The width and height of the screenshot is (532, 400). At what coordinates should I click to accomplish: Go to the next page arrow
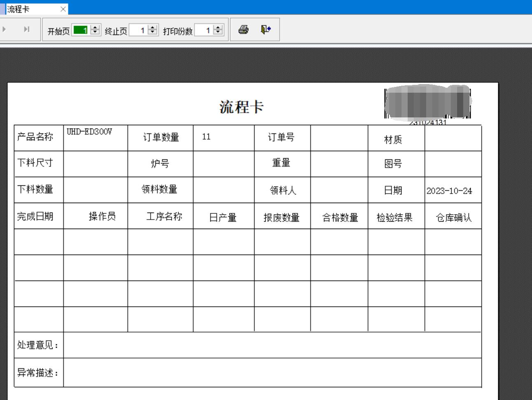5,29
